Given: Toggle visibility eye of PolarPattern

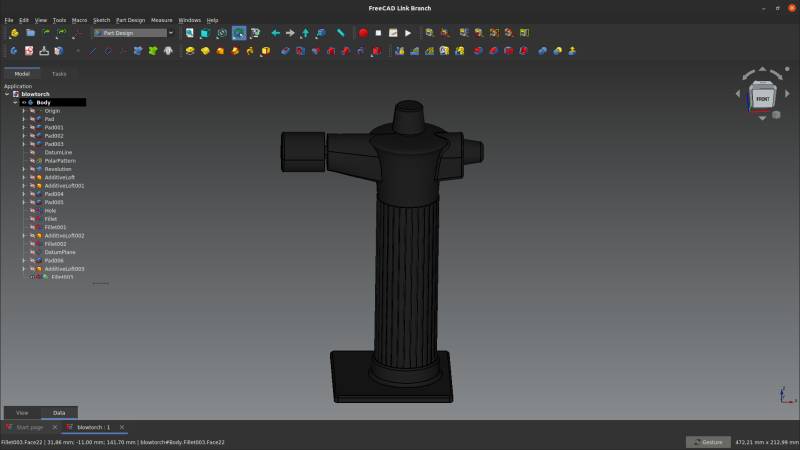Looking at the screenshot, I should click(32, 161).
